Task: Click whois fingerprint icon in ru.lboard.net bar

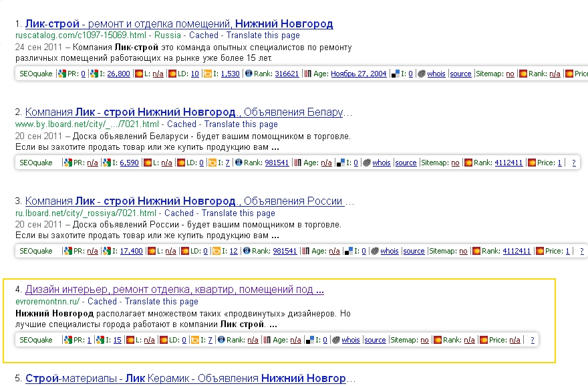Action: point(375,251)
